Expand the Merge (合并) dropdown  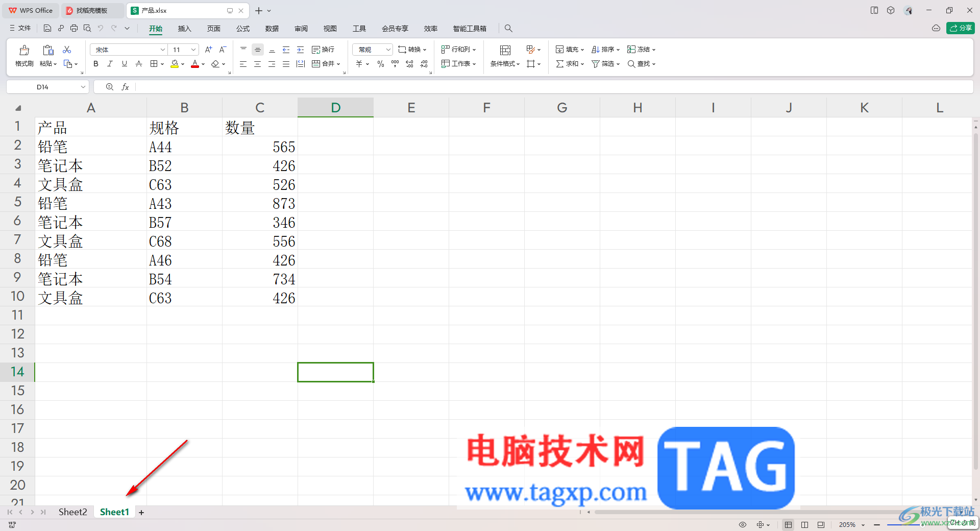[x=338, y=64]
